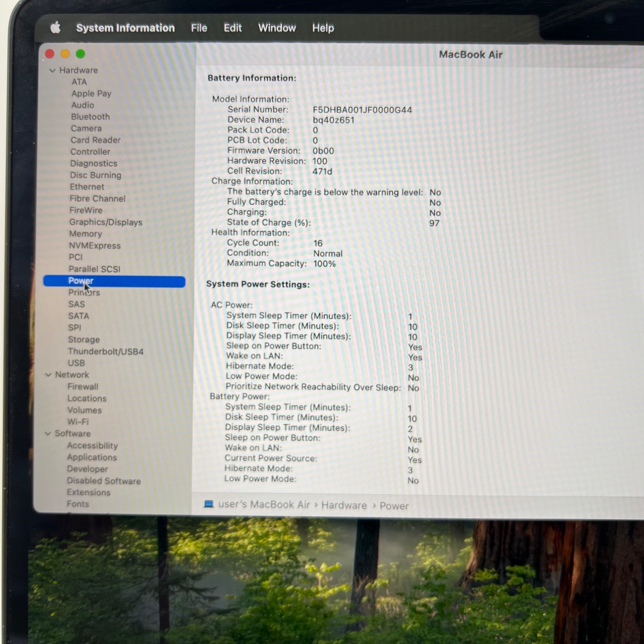Image resolution: width=644 pixels, height=644 pixels.
Task: Click "user's MacBook Air" in the path bar
Action: (264, 504)
